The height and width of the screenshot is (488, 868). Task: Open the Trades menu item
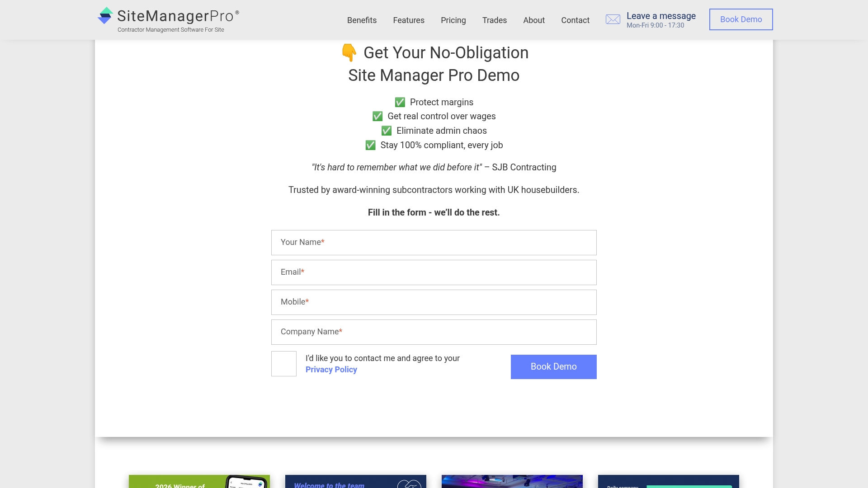(x=495, y=20)
